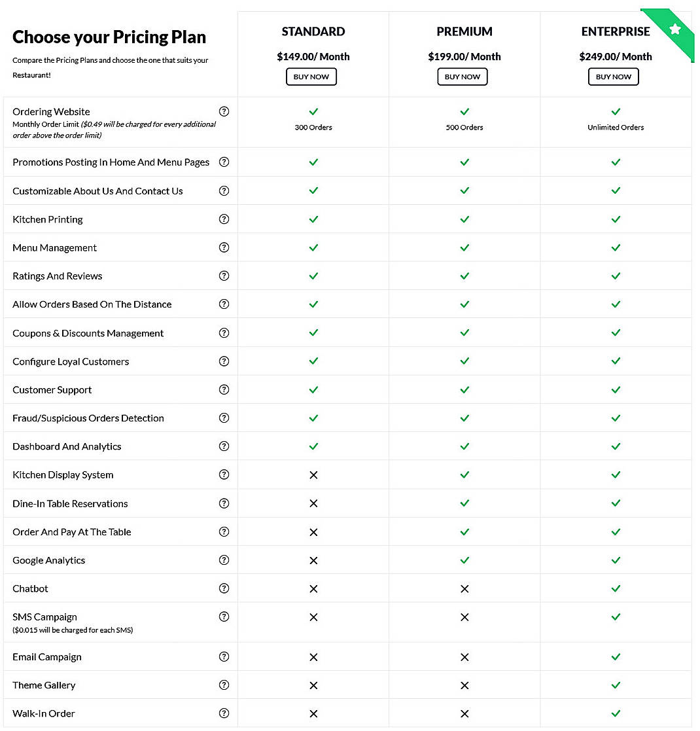Screen dimensions: 700x731
Task: Open the SMS Campaign help tooltip
Action: [x=224, y=616]
